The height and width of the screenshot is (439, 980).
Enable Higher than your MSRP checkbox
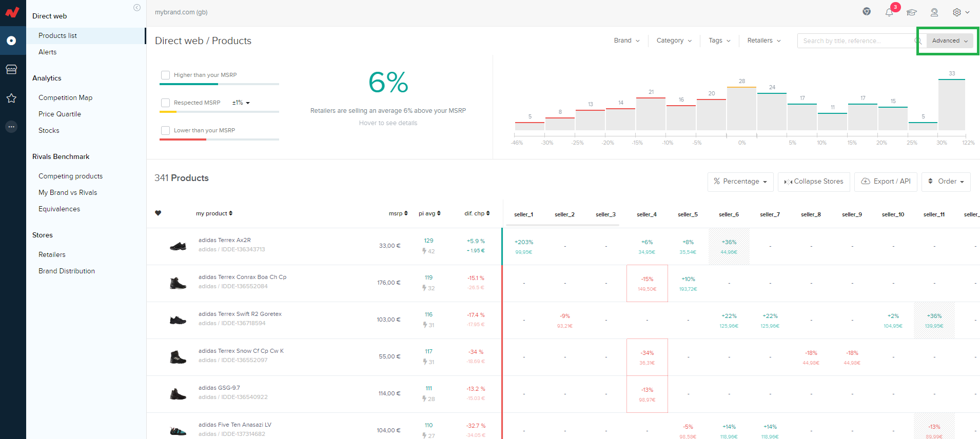point(165,75)
